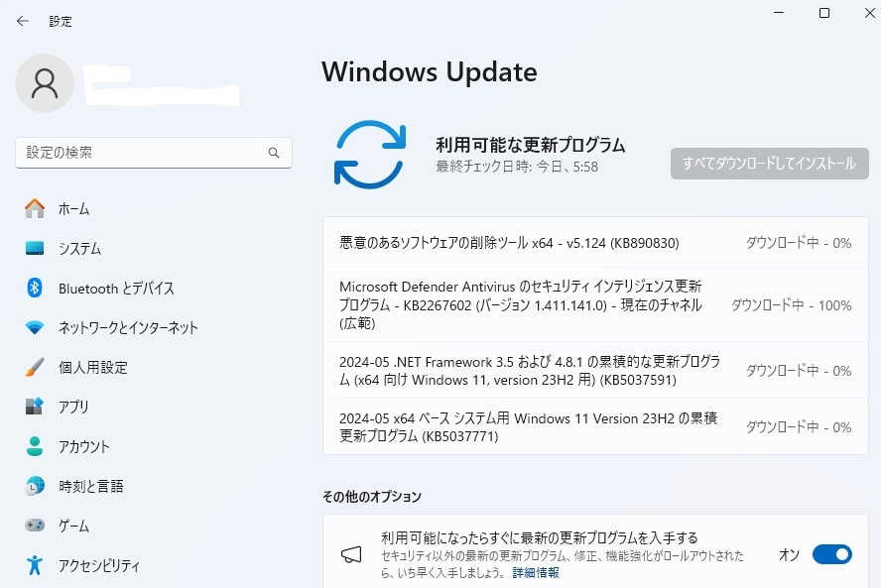Click the accessibility figure icon
The image size is (881, 588).
tap(35, 565)
